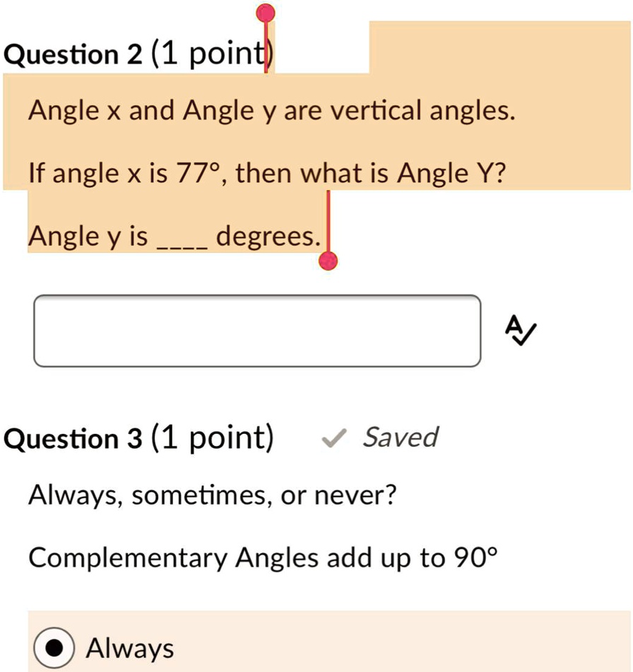Tap the upper red text selection handle
The image size is (633, 672).
(x=266, y=11)
